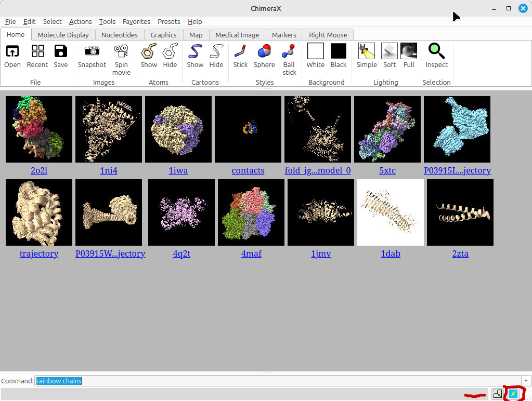Open the 4maf link
This screenshot has width=532, height=401.
coord(251,253)
